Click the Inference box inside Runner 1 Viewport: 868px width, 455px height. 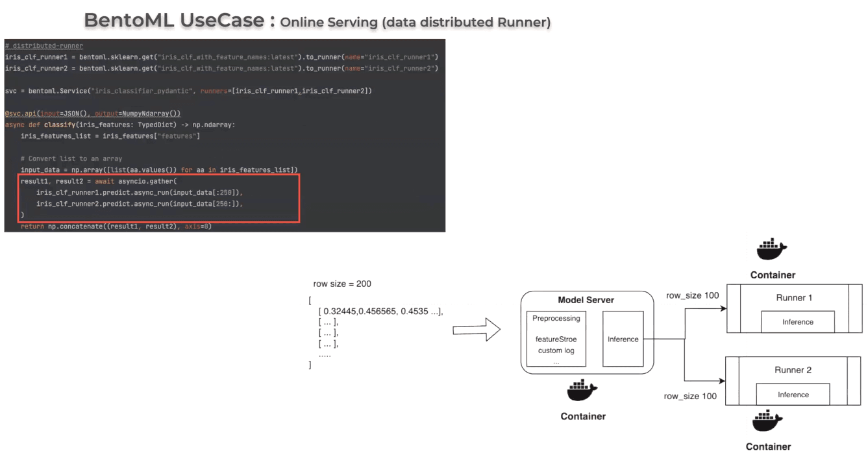(798, 322)
